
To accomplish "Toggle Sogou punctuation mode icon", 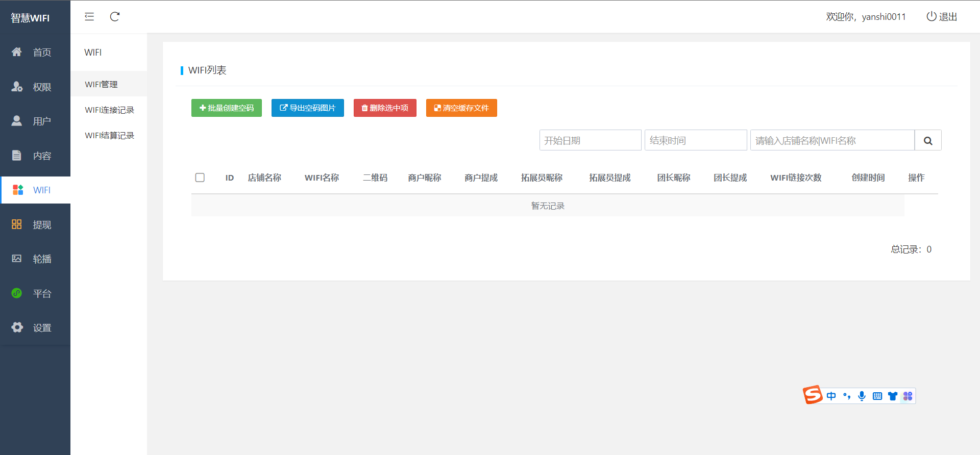I will tap(847, 396).
